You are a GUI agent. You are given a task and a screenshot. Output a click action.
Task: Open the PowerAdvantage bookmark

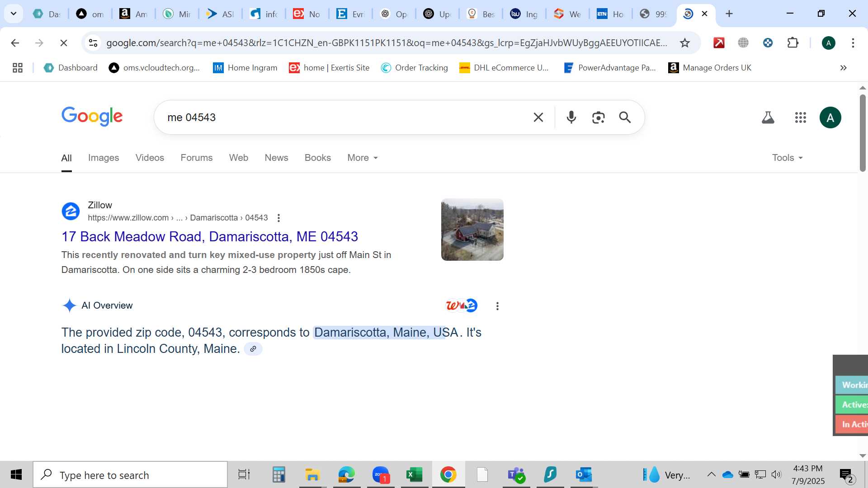[610, 68]
